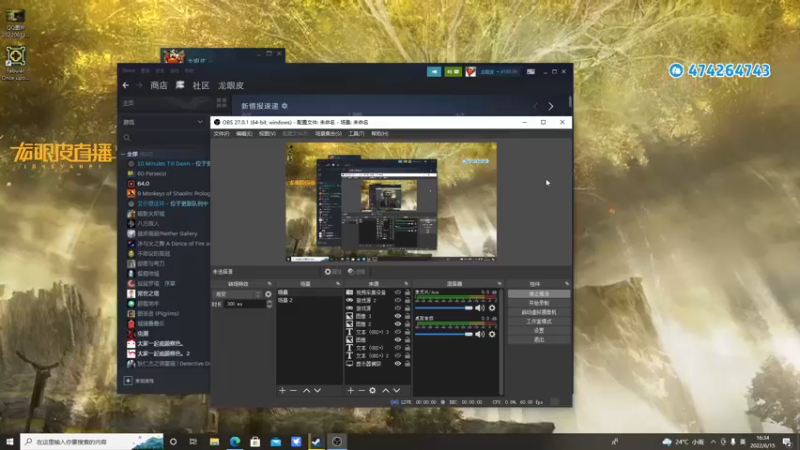Open the 帮助(H) menu in OBS
The image size is (800, 450).
[380, 134]
